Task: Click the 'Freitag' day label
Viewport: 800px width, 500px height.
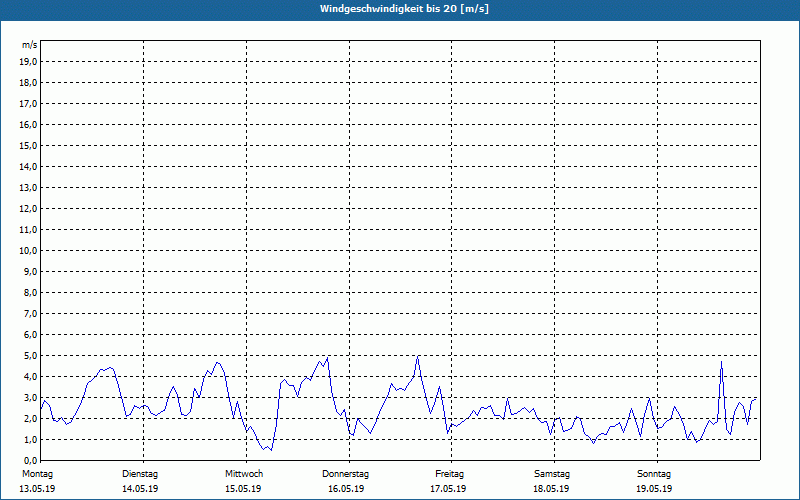Action: pos(449,474)
